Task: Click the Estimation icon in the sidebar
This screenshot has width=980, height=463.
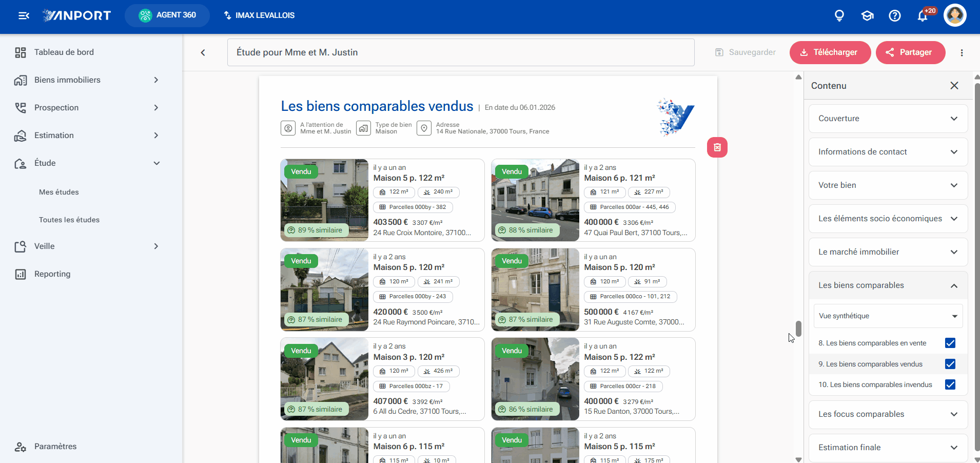Action: coord(21,136)
